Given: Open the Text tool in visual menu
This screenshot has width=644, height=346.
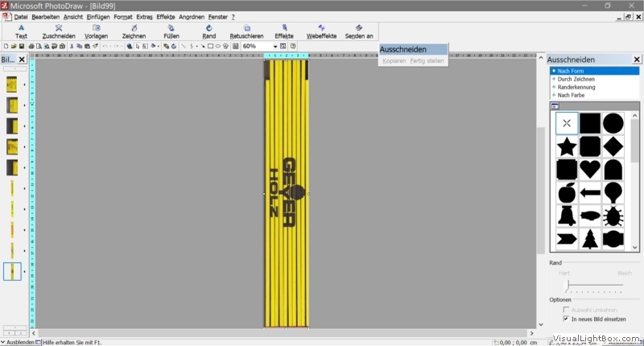Looking at the screenshot, I should [21, 31].
